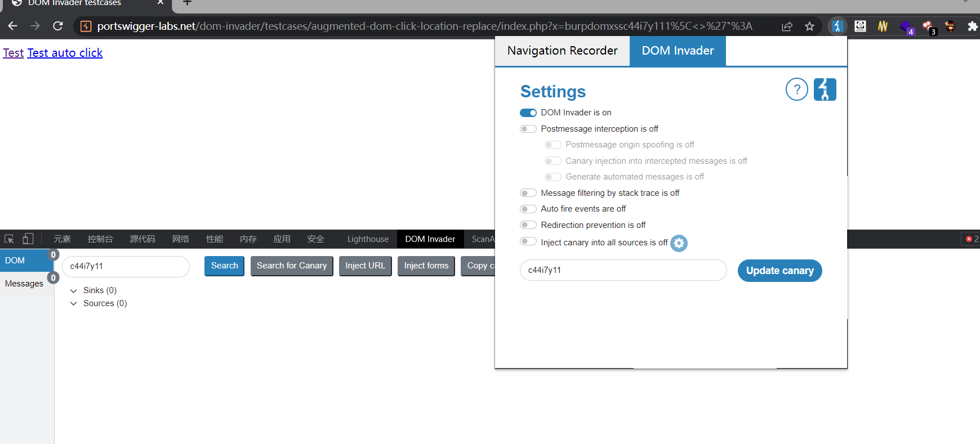Click the Inject forms button
The height and width of the screenshot is (444, 980).
[426, 266]
